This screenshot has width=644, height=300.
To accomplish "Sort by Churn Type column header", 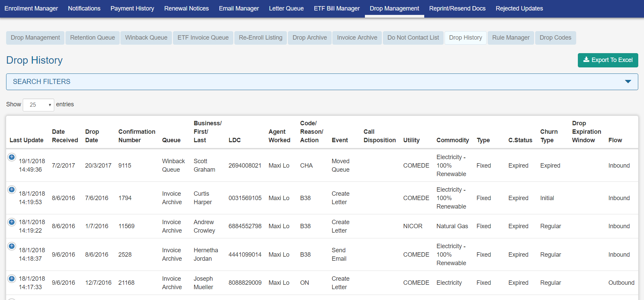I will (549, 136).
